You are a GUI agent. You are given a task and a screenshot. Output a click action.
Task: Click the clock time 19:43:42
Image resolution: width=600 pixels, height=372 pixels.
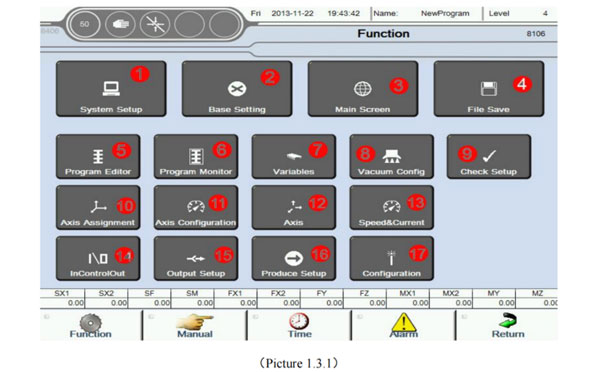(x=344, y=13)
